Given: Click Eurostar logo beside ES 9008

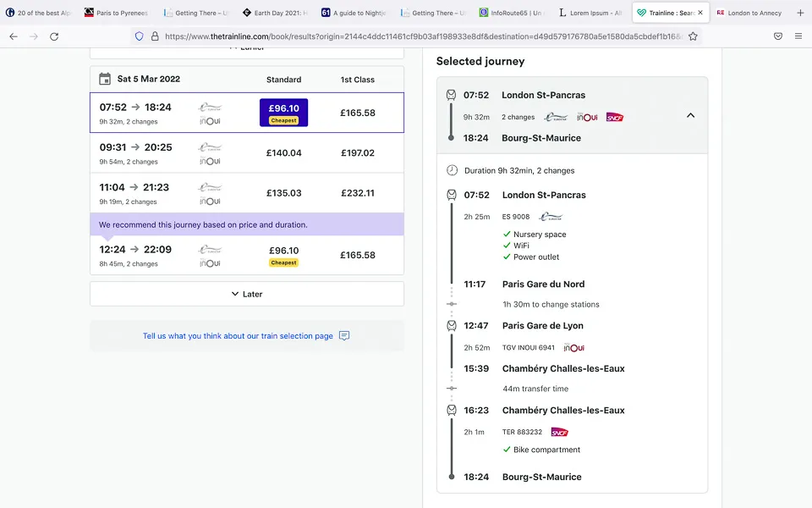Looking at the screenshot, I should point(551,217).
